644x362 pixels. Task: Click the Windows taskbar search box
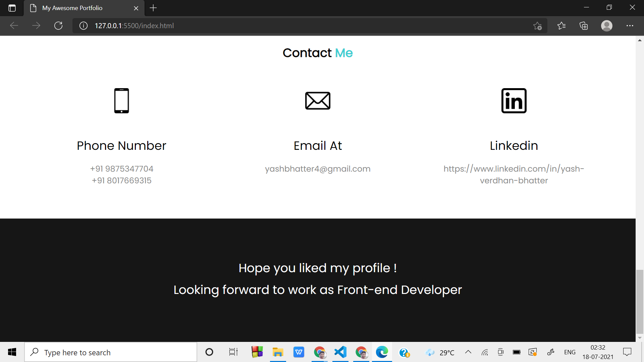pos(111,352)
